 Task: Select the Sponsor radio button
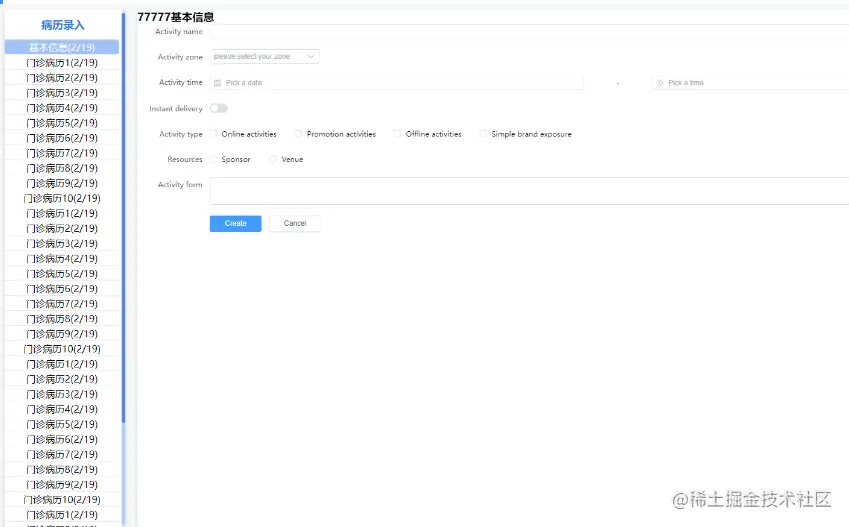pyautogui.click(x=213, y=159)
